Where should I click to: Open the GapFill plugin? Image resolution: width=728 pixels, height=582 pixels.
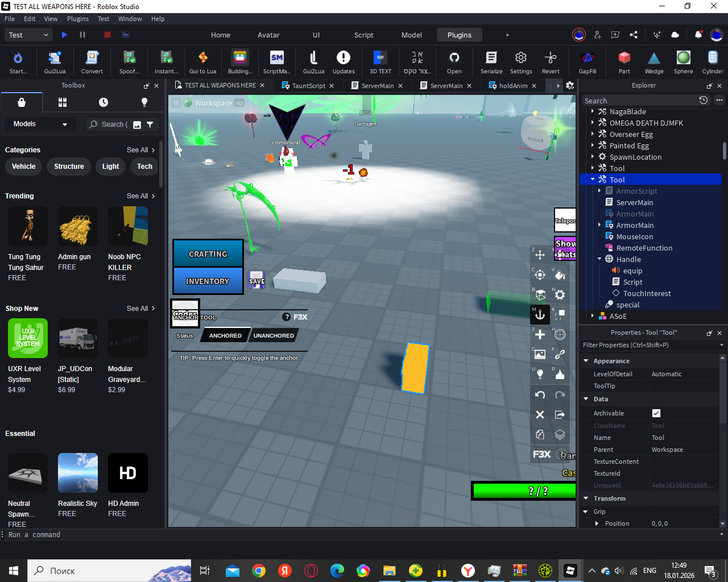coord(588,62)
